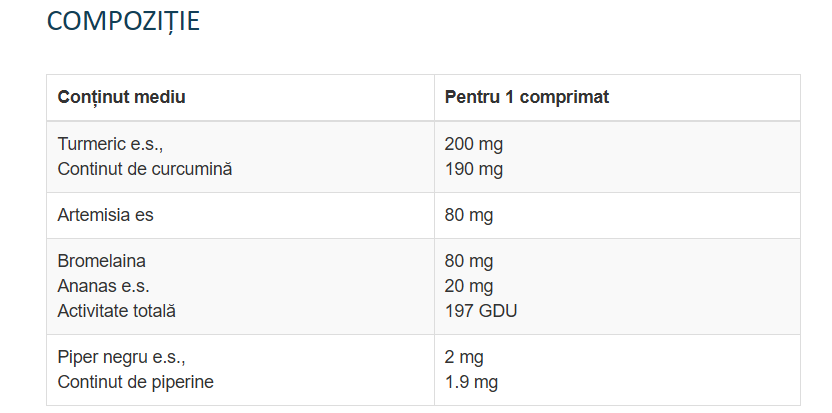The width and height of the screenshot is (832, 413).
Task: Select the Pentru 1 comprimat header
Action: coord(527,97)
